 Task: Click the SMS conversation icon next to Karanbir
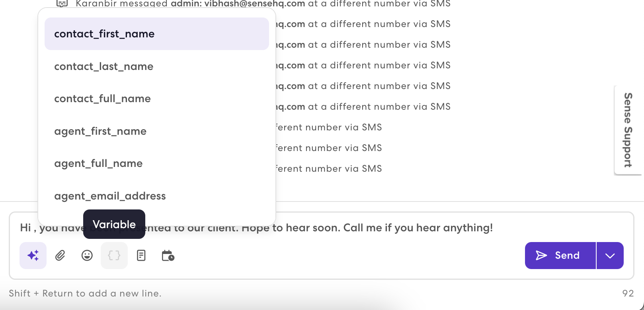(62, 4)
